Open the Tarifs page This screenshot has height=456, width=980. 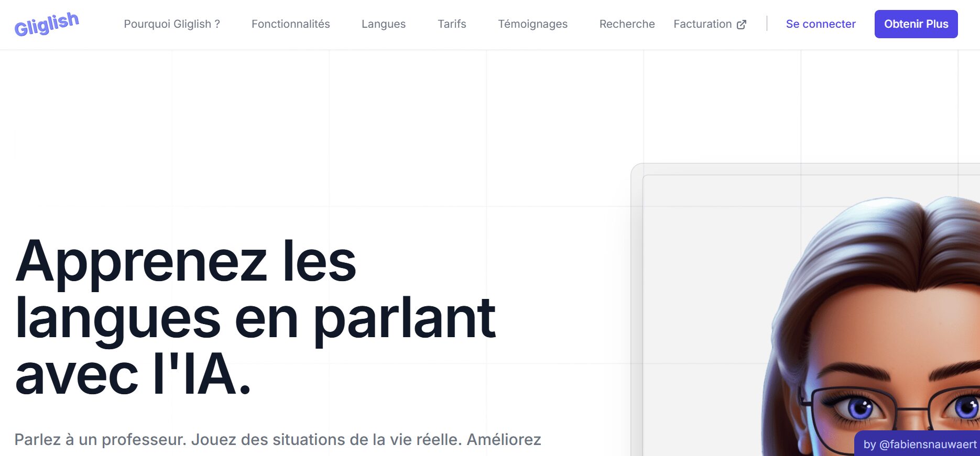click(x=452, y=24)
